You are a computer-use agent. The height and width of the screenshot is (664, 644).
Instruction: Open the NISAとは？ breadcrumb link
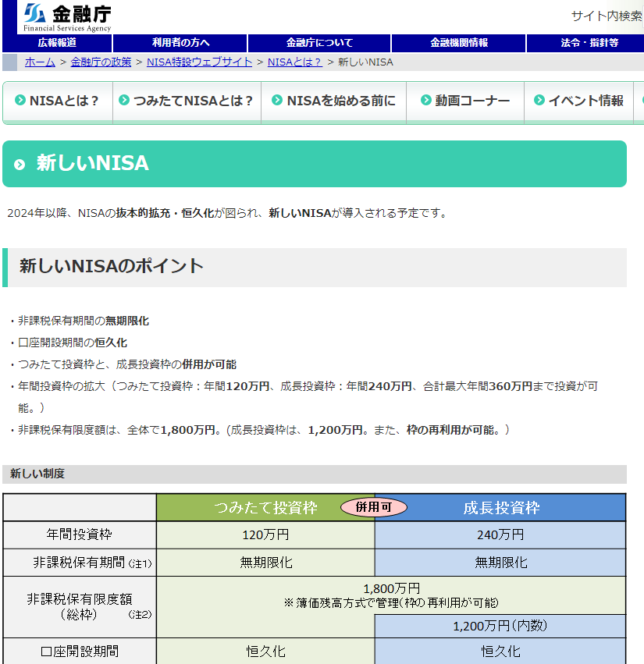295,62
